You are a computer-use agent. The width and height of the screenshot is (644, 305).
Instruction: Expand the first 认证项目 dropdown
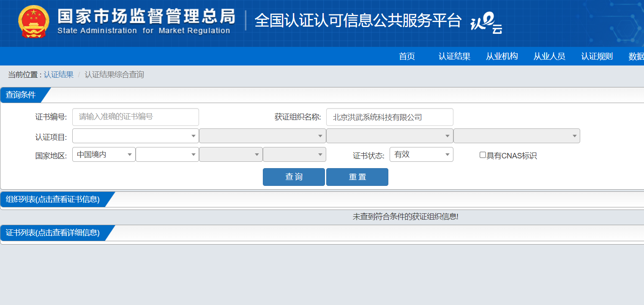click(136, 136)
